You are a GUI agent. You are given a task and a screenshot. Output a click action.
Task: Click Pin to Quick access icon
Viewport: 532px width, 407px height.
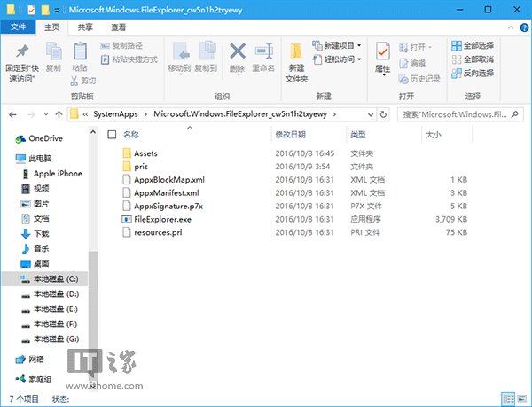pyautogui.click(x=22, y=51)
